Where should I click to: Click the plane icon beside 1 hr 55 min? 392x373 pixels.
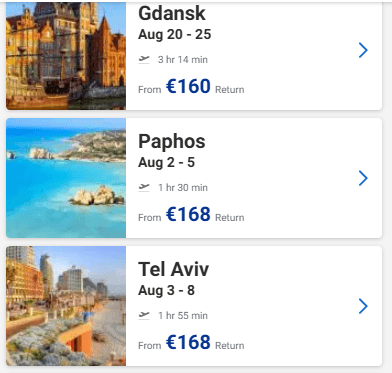coord(144,316)
